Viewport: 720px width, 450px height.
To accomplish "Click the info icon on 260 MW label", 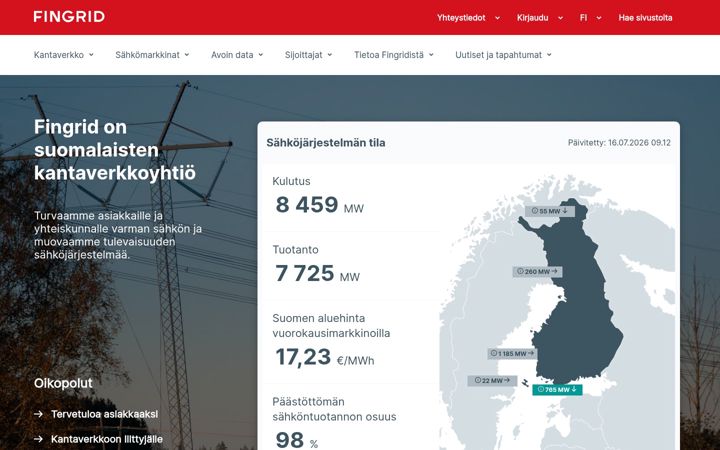I will [520, 271].
